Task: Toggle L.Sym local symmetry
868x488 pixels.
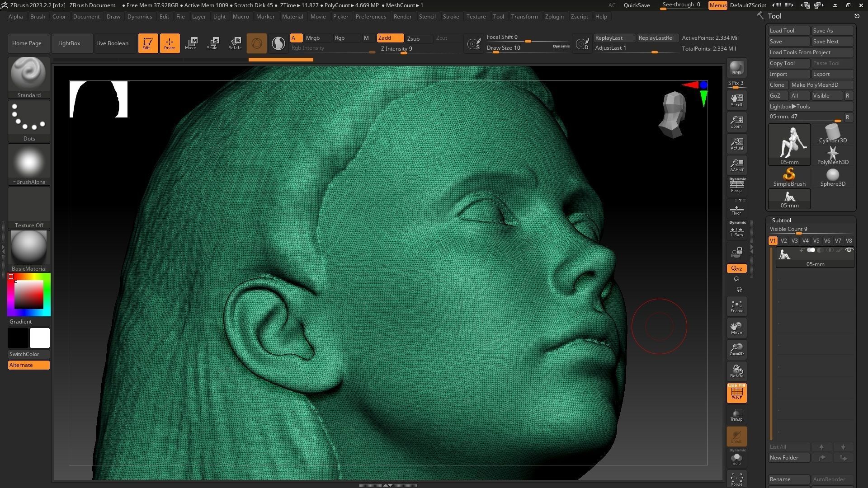Action: [736, 230]
